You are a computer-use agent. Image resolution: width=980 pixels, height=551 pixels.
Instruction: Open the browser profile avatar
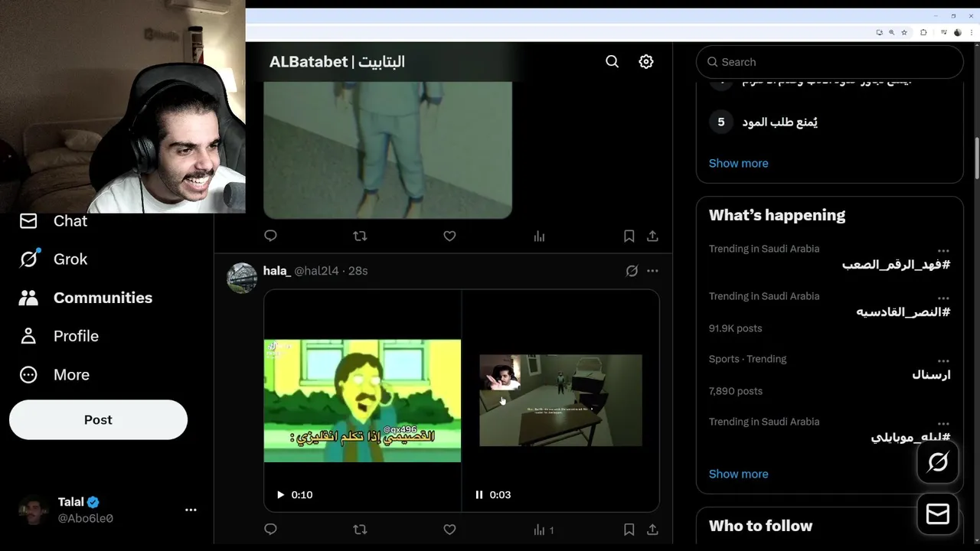957,32
